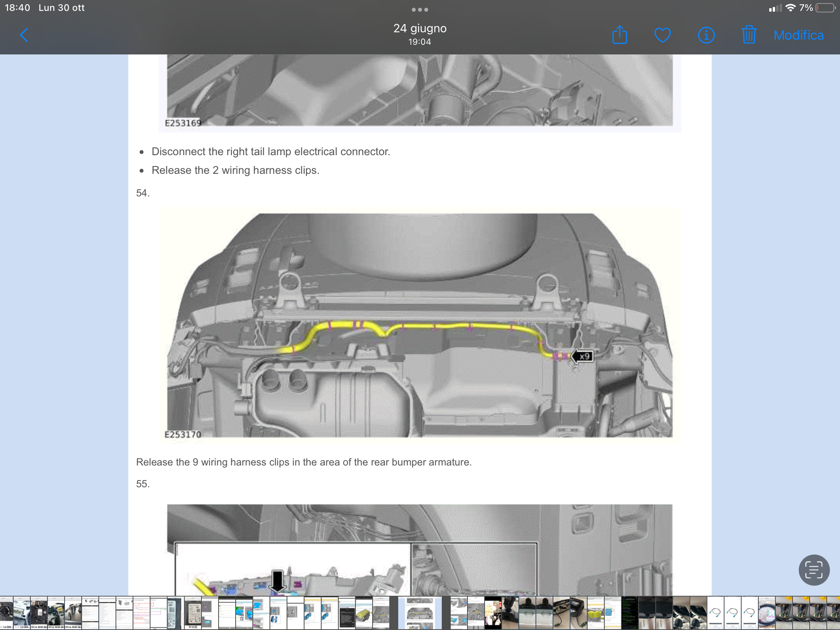Activate the Live Text scan icon
Screen dimensions: 840x630
814,570
